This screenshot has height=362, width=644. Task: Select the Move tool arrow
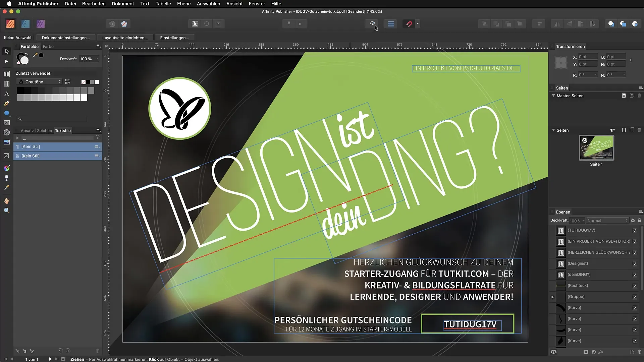[x=7, y=51]
